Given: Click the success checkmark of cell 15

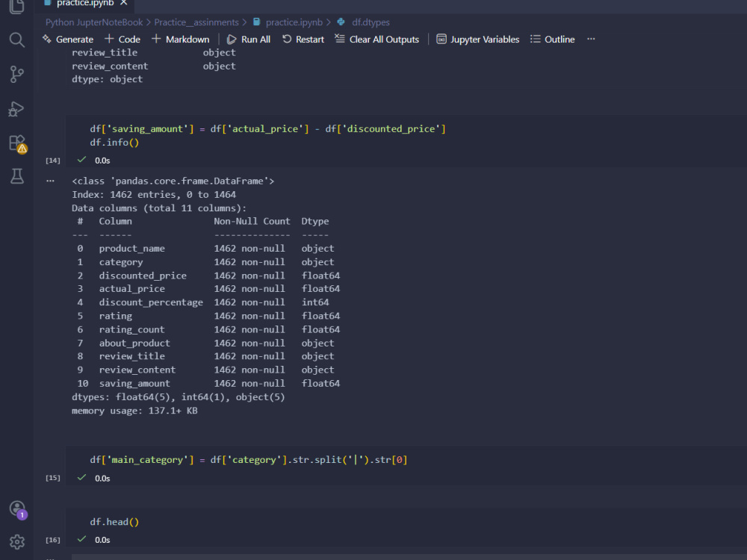Looking at the screenshot, I should tap(82, 477).
